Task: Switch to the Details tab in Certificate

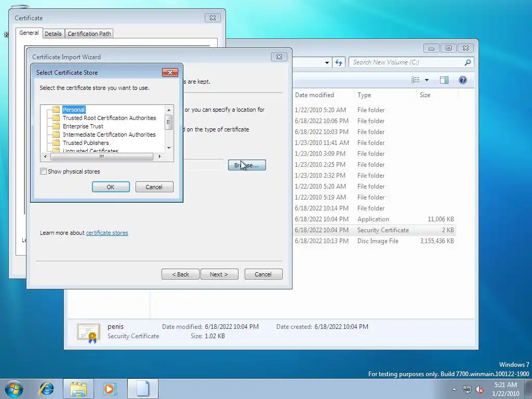Action: coord(54,34)
